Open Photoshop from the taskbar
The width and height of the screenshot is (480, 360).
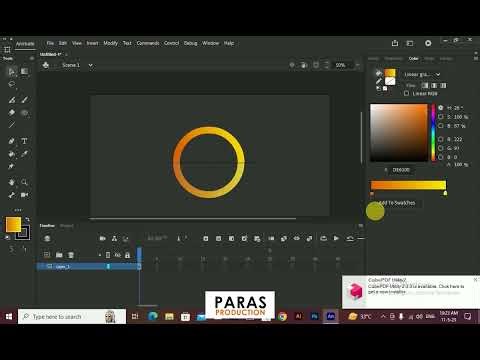[x=314, y=316]
